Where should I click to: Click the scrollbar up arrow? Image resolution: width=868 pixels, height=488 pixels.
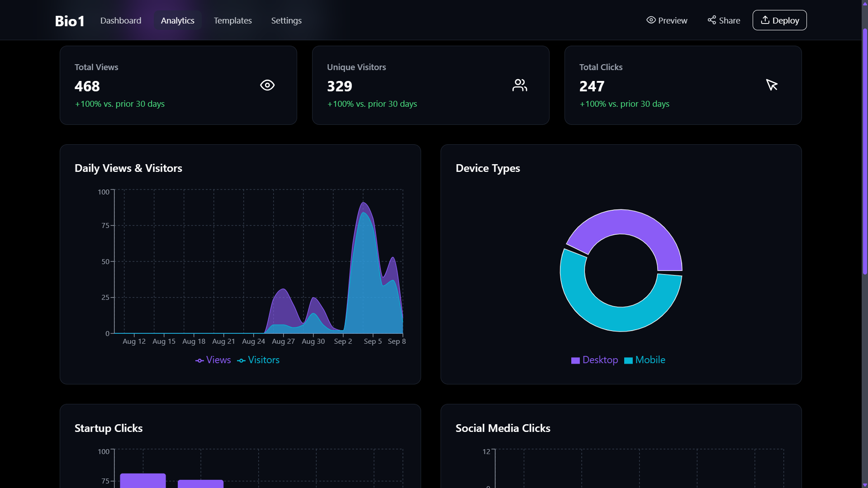(x=864, y=3)
